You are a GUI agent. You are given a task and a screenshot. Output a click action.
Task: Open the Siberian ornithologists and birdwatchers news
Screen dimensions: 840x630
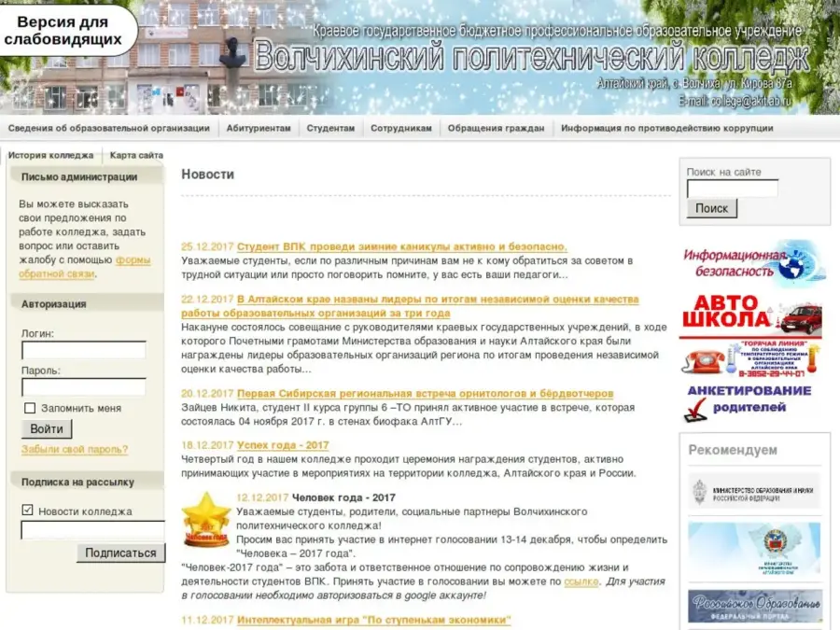click(x=425, y=394)
